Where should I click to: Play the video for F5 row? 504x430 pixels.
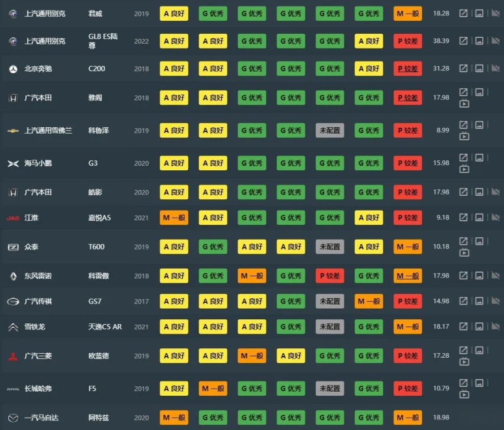464,394
